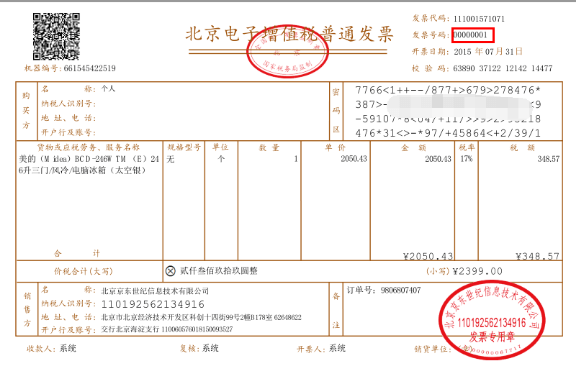The image size is (576, 367).
Task: Click the seller address line 北京经济技术开发区
Action: 201,317
